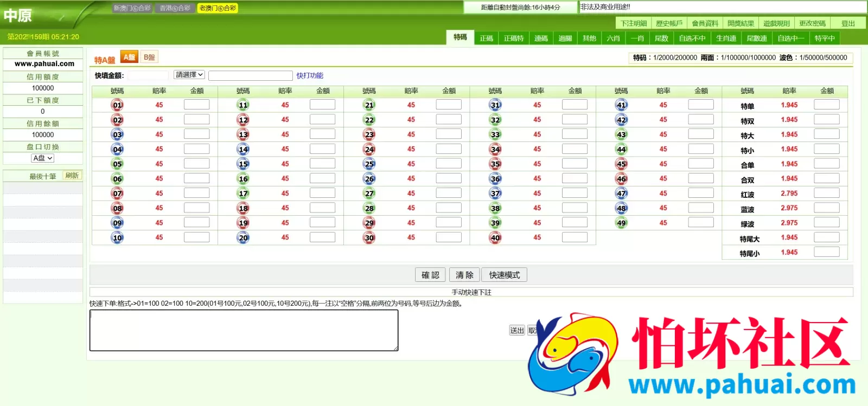Open the 六肖 betting tab
The image size is (868, 406).
pyautogui.click(x=613, y=38)
